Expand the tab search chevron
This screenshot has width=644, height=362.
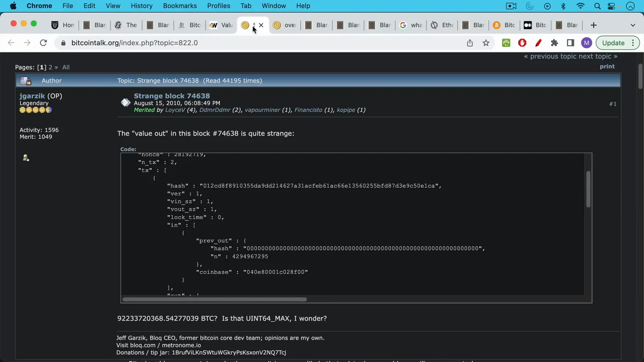tap(633, 25)
